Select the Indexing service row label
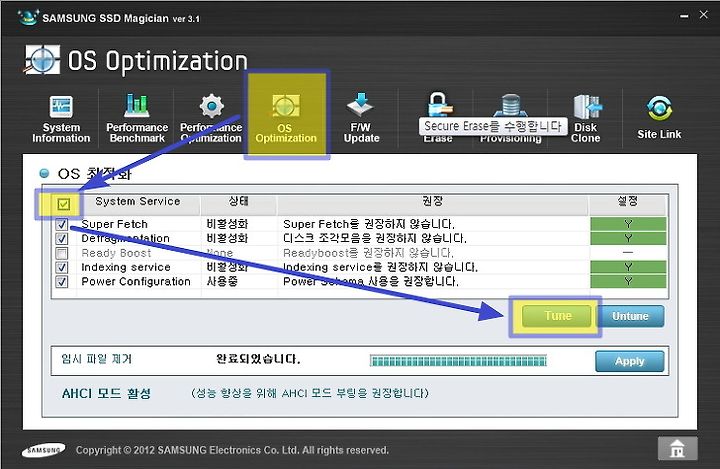720x469 pixels. [x=126, y=267]
